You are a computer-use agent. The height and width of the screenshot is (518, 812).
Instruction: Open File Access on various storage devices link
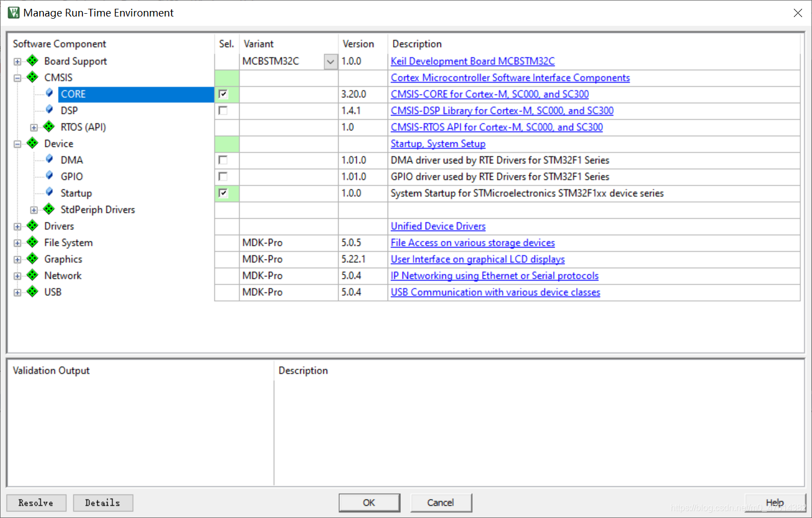tap(473, 243)
